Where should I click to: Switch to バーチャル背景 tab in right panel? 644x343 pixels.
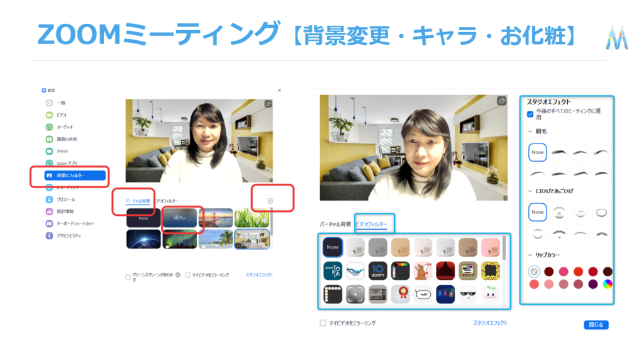click(x=336, y=224)
